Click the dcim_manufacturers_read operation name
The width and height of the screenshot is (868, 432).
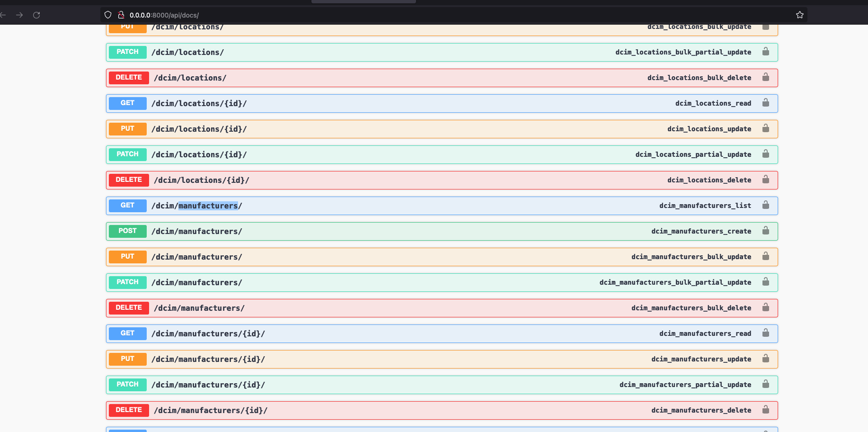(705, 333)
